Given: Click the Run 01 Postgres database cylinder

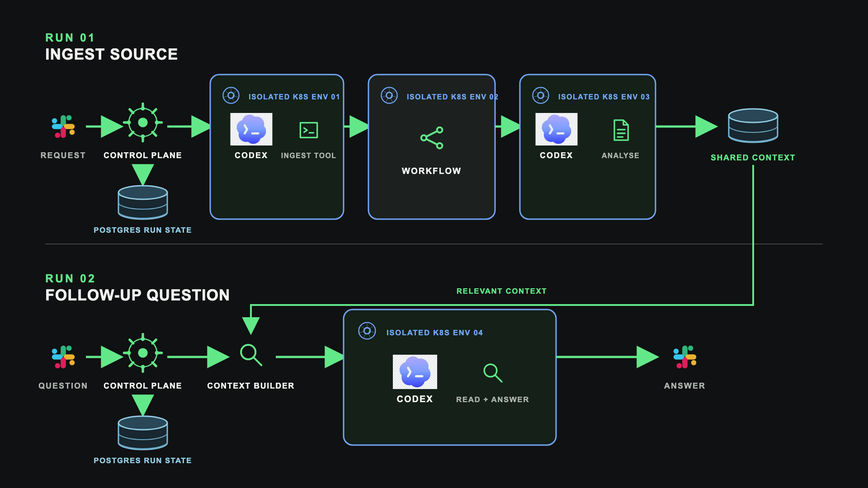Looking at the screenshot, I should click(143, 202).
